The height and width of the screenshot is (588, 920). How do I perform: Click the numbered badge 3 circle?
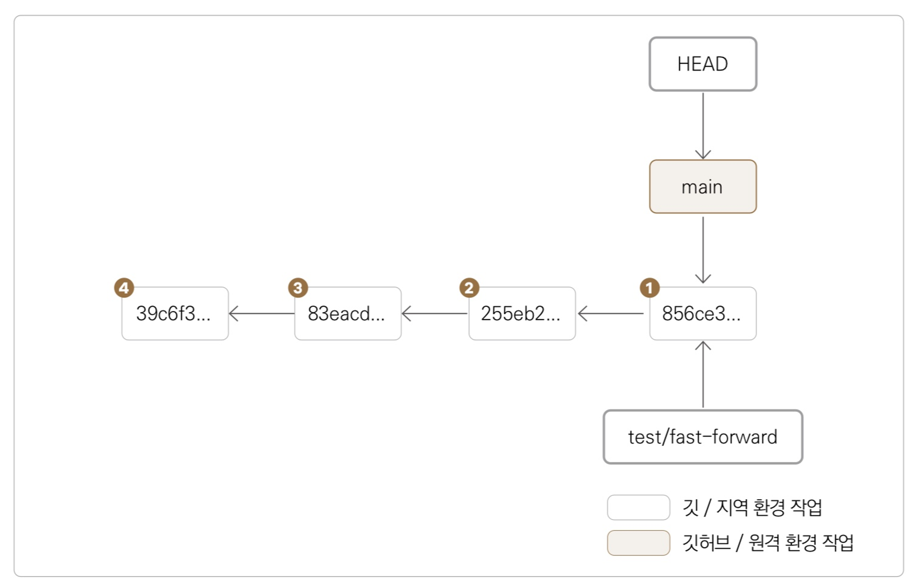(x=298, y=288)
